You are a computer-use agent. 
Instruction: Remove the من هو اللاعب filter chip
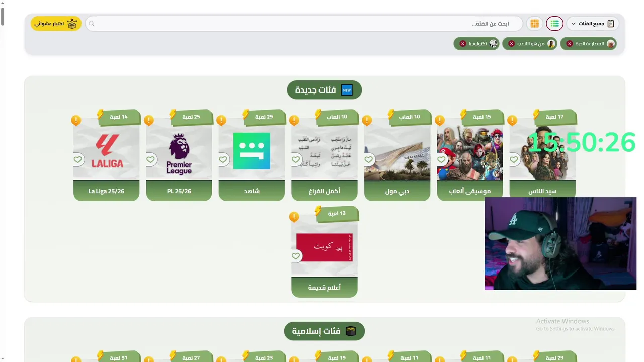[x=511, y=44]
